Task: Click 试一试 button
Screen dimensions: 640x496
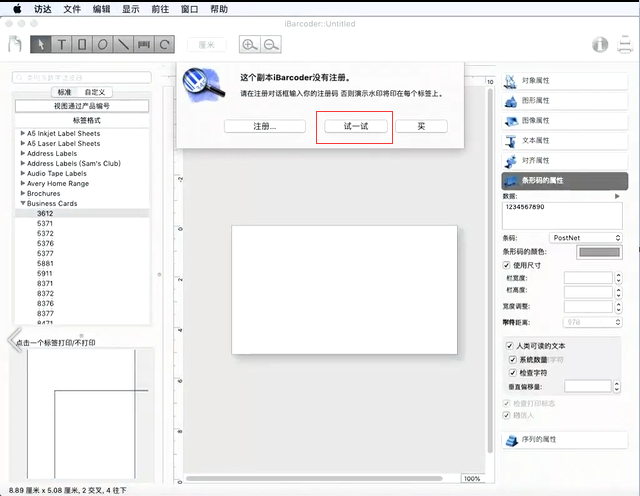Action: 356,126
